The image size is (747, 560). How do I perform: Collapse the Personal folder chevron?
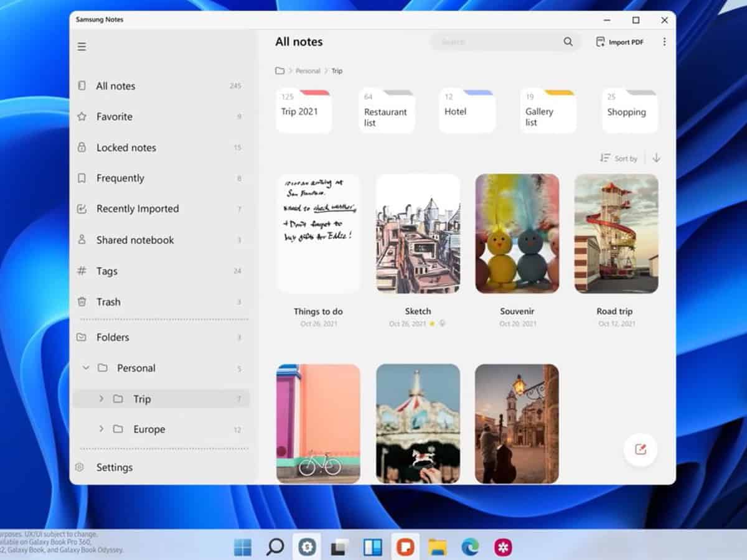86,368
